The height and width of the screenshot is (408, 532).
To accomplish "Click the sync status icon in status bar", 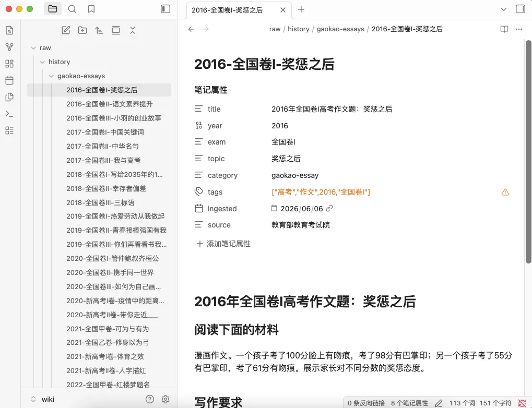I will click(x=522, y=403).
